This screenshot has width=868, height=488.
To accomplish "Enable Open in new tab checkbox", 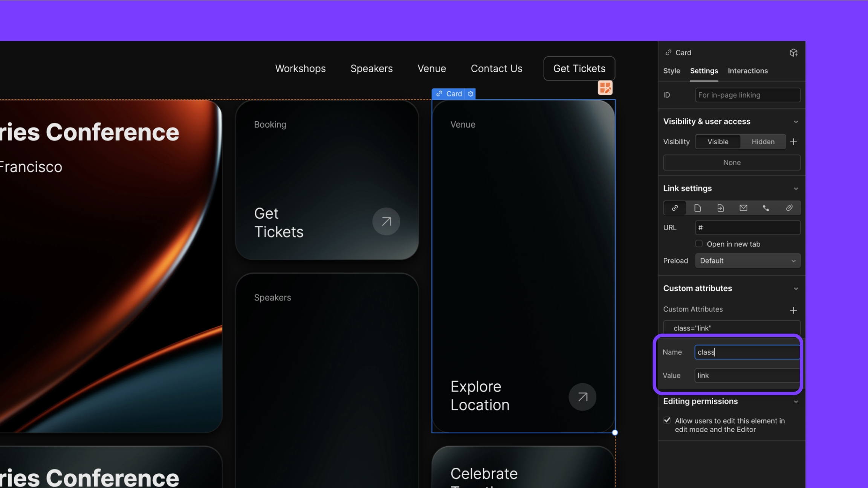I will coord(699,244).
